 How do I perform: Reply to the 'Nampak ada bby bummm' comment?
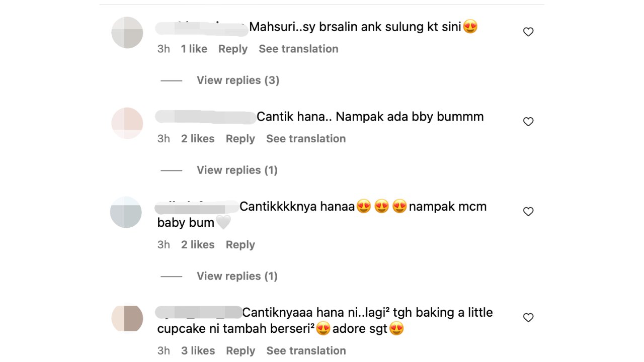tap(240, 139)
